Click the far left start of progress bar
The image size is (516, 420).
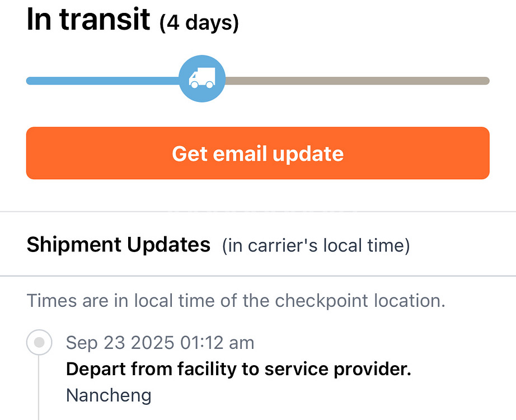pyautogui.click(x=30, y=81)
